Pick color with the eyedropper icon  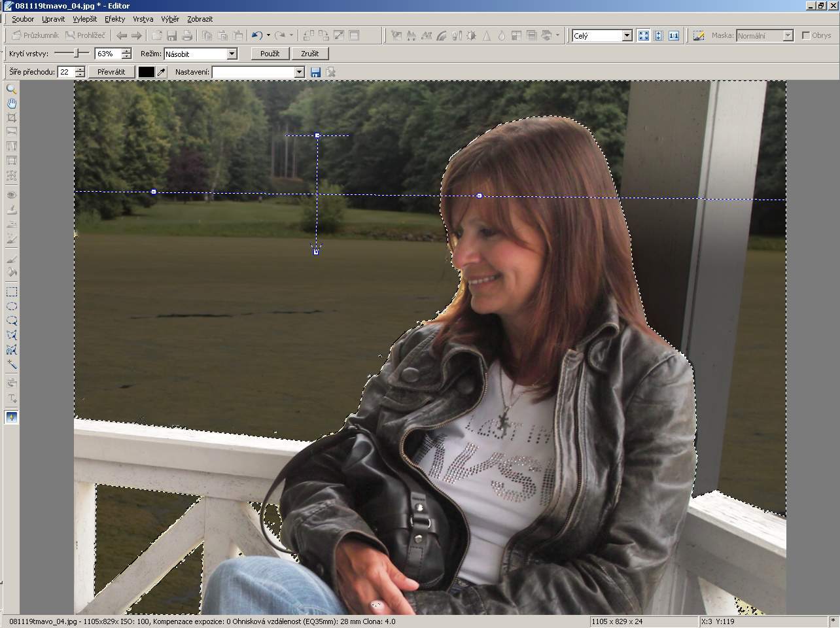[162, 72]
